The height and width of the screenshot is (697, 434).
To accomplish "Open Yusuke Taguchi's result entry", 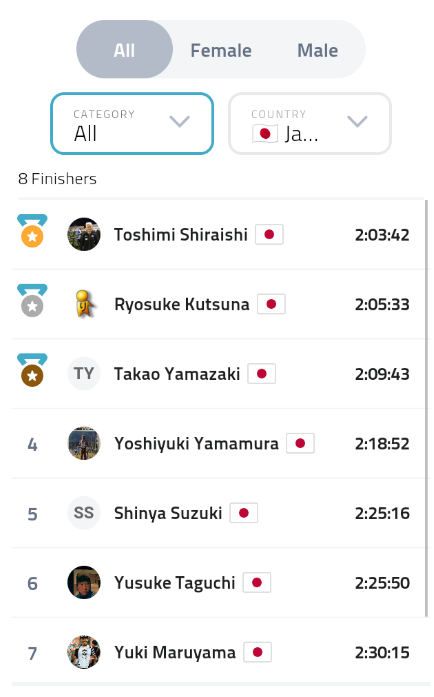I will tap(218, 583).
